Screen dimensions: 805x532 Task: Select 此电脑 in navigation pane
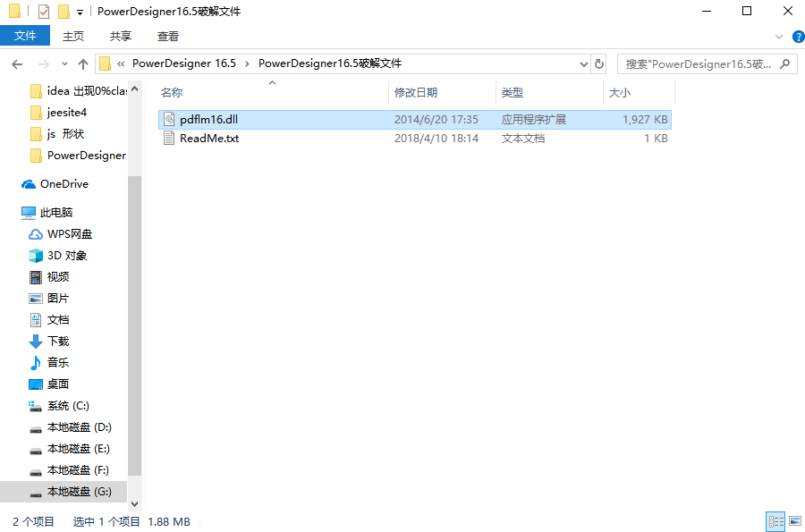point(47,213)
